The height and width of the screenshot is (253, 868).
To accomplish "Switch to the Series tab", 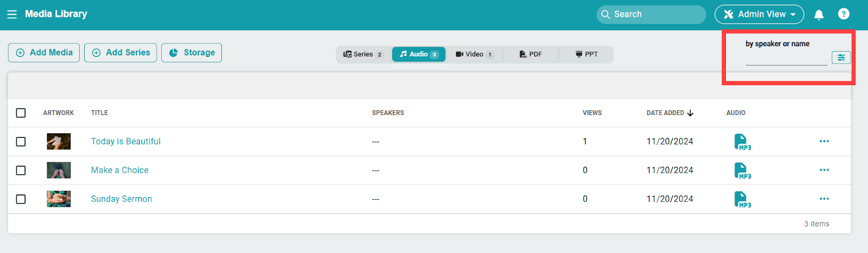I will [363, 54].
